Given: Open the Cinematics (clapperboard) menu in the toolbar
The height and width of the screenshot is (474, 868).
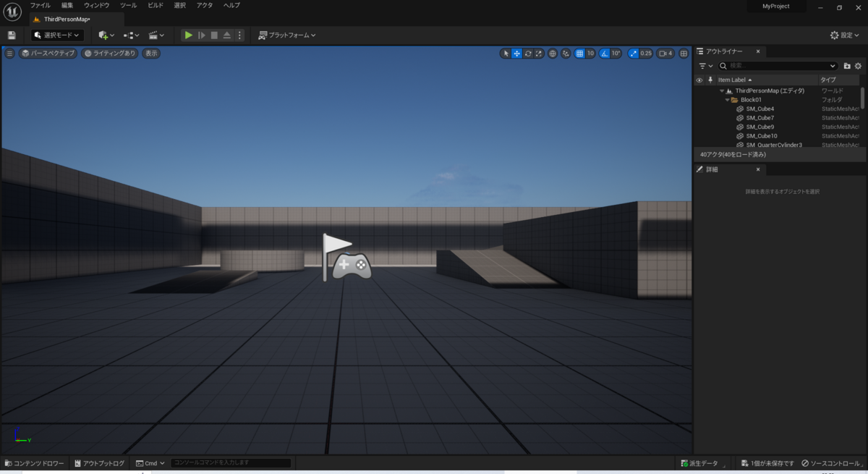Looking at the screenshot, I should point(153,35).
